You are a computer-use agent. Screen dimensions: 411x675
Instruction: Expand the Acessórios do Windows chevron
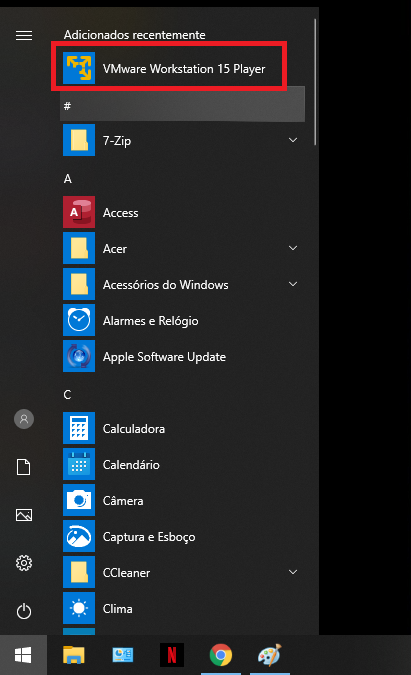(293, 284)
